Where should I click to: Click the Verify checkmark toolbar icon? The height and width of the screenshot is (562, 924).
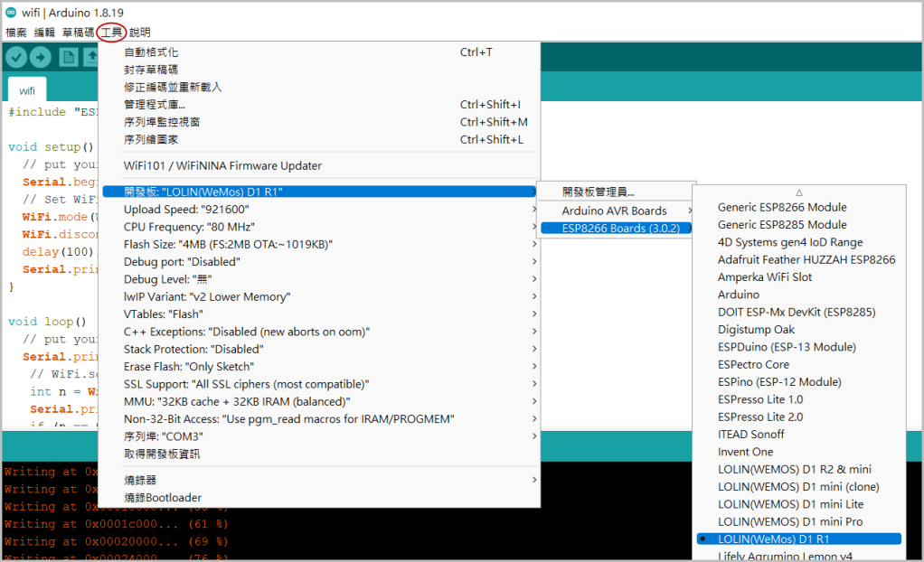coord(15,57)
